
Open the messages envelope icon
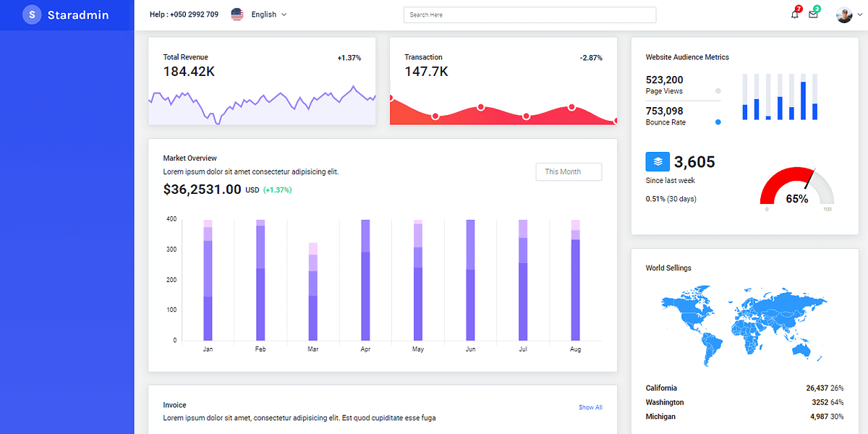[813, 14]
